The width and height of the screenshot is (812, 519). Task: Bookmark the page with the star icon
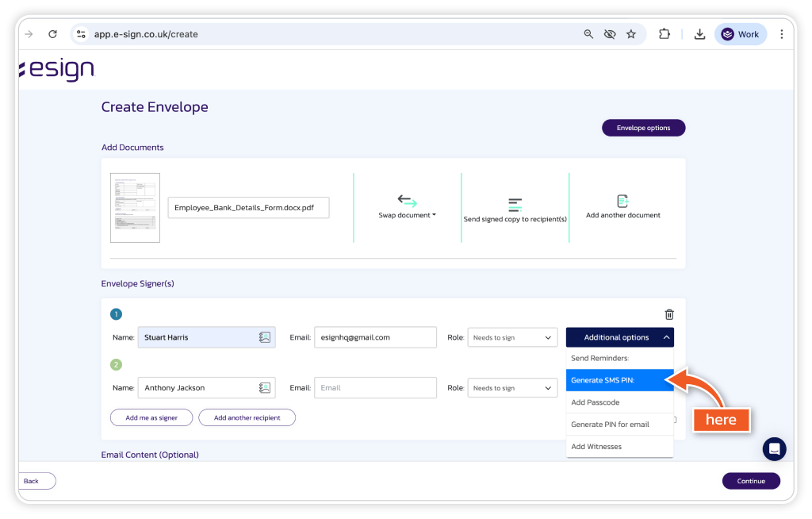pos(631,34)
